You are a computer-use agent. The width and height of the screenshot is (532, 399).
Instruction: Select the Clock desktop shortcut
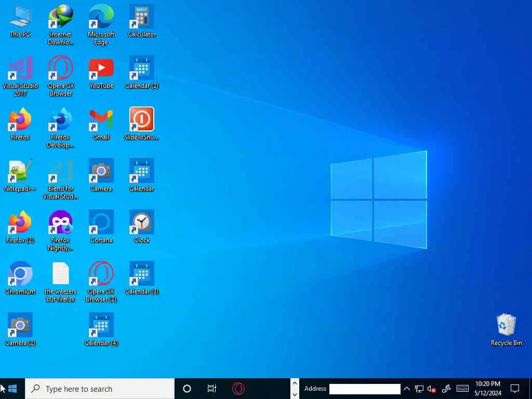click(x=142, y=227)
